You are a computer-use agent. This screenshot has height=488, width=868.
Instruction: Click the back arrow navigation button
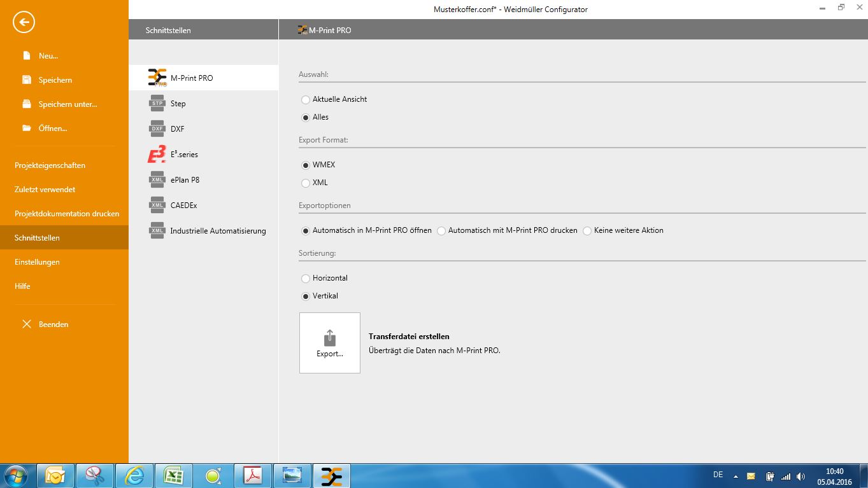(x=23, y=22)
